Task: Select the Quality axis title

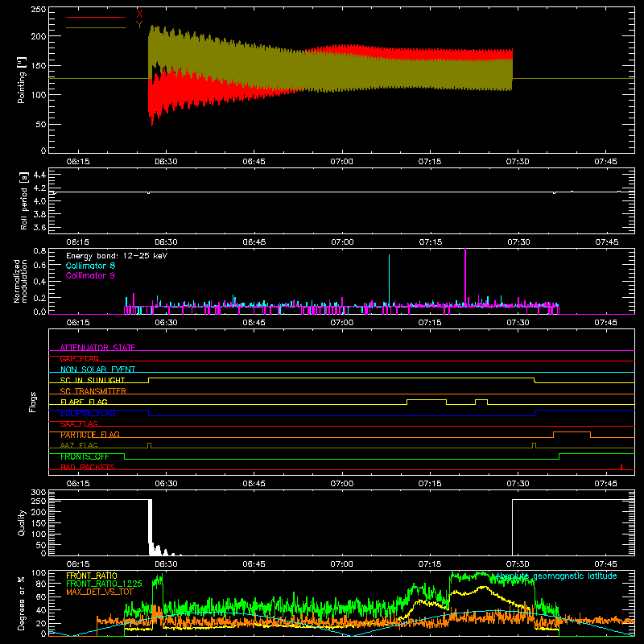Action: point(22,523)
